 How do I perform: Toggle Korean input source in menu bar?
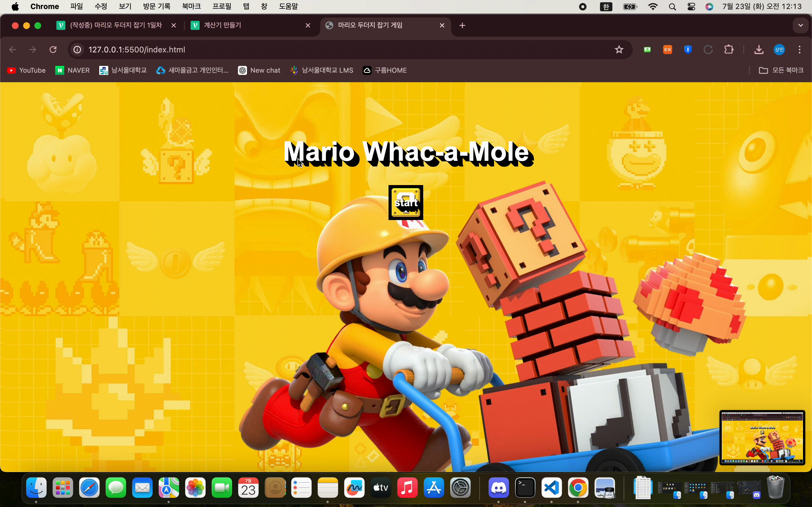click(x=606, y=6)
